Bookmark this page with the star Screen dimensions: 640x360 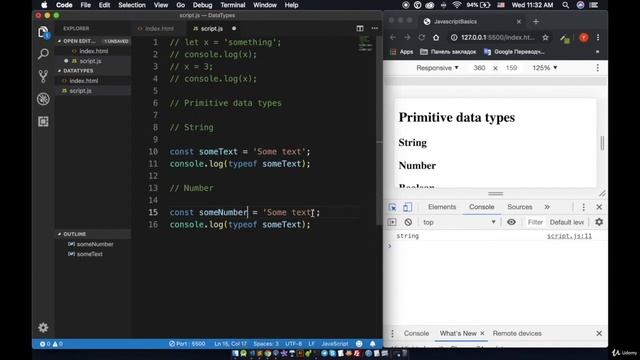(545, 37)
